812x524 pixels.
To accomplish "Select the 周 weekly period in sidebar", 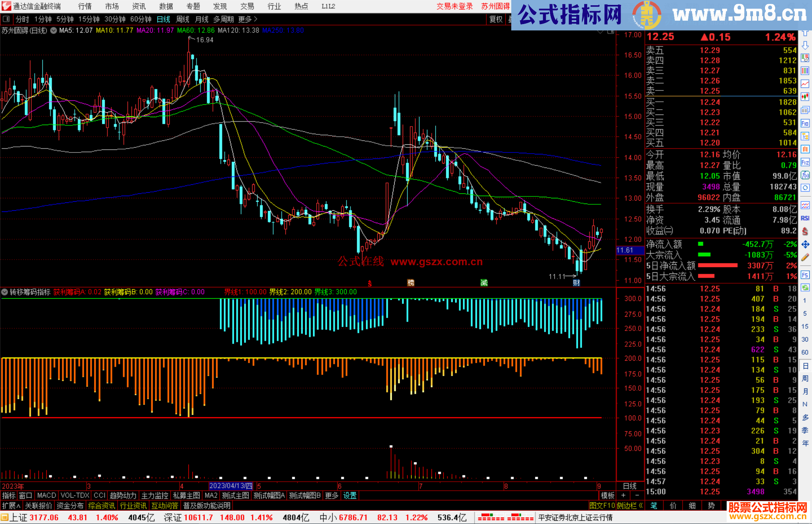I will click(805, 378).
